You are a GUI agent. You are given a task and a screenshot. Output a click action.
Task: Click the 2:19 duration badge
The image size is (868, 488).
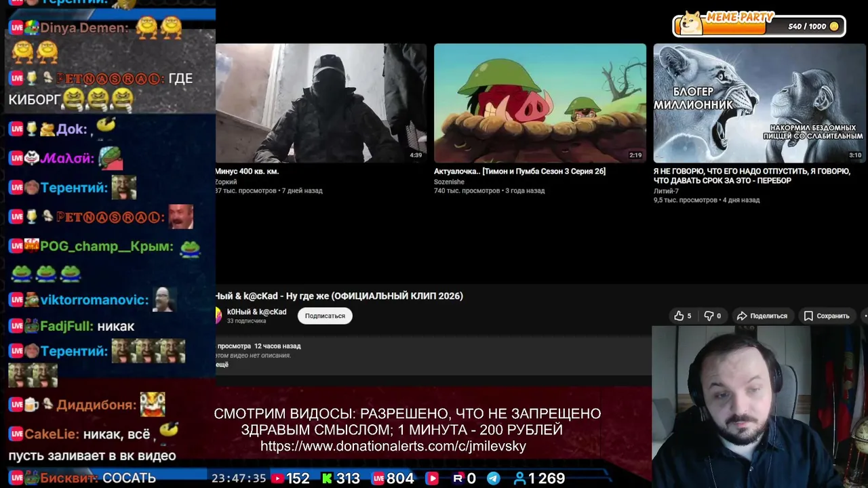(x=635, y=155)
